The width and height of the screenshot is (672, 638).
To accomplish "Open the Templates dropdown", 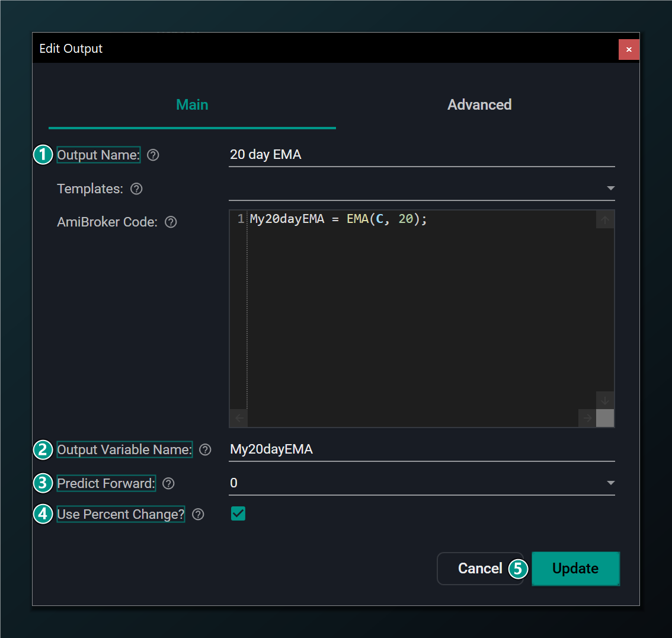I will click(422, 188).
